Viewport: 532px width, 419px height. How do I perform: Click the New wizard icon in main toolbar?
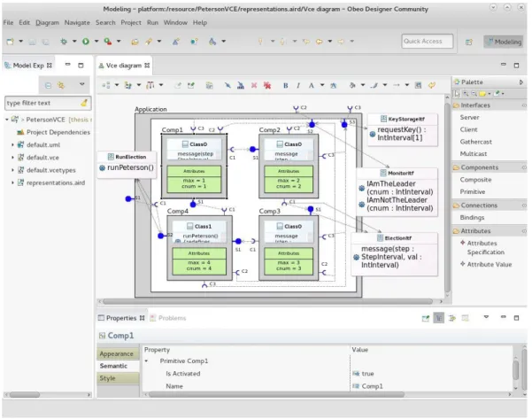10,42
